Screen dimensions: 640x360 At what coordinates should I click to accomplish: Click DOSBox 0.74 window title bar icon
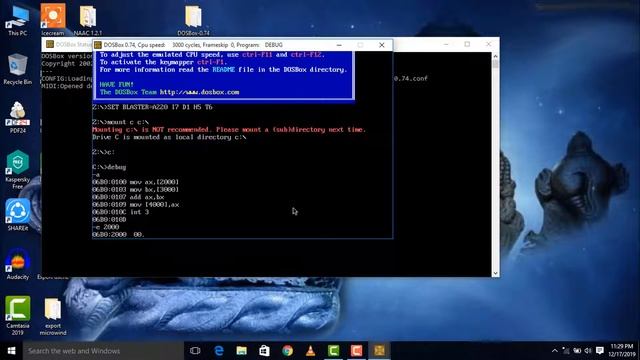tap(98, 45)
